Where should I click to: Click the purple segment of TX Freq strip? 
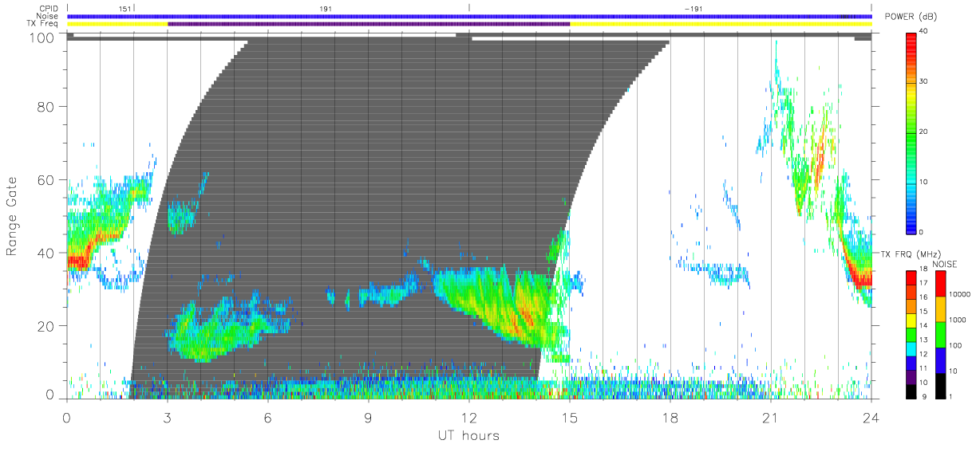pos(369,24)
